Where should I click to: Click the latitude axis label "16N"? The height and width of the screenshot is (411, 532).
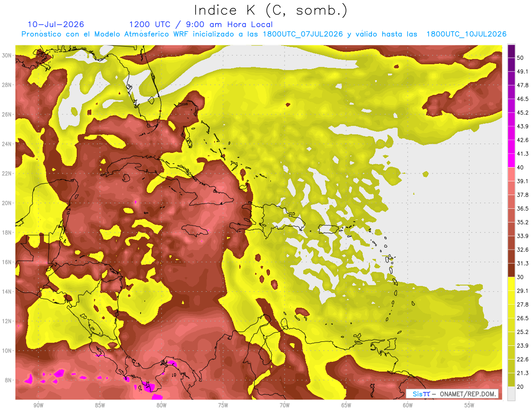click(x=7, y=262)
